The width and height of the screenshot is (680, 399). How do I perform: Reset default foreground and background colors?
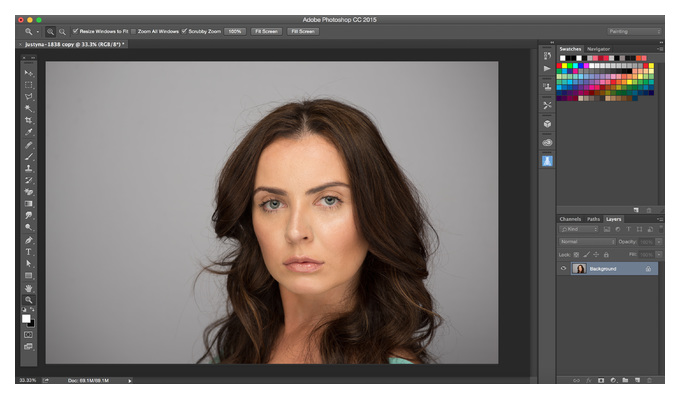click(24, 310)
